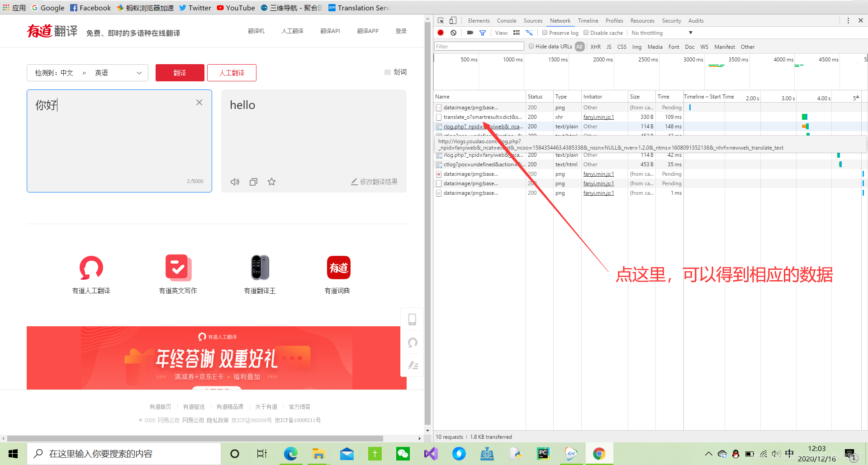
Task: Copy the translation result
Action: pyautogui.click(x=253, y=182)
